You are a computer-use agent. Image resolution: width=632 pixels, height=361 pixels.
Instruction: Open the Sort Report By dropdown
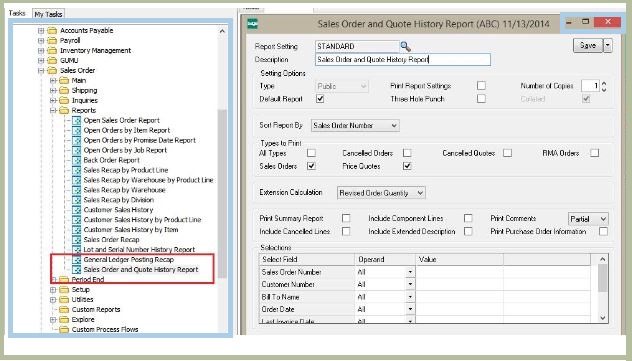(355, 125)
